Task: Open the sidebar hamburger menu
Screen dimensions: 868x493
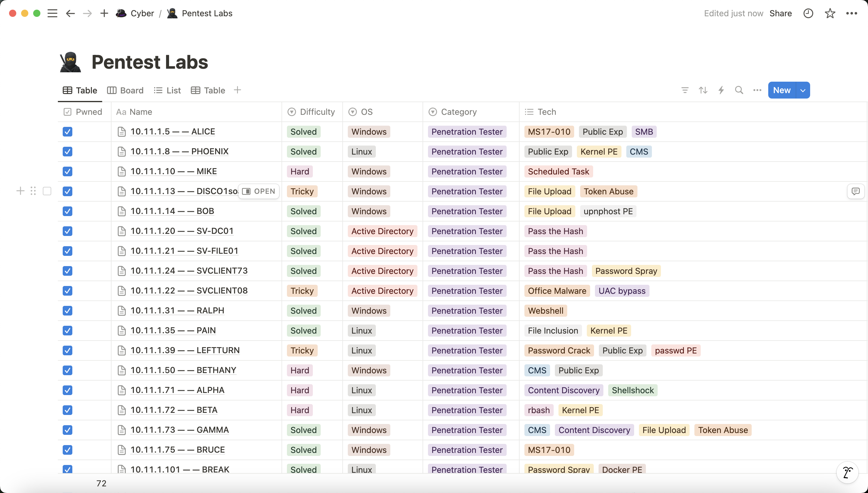Action: click(52, 13)
